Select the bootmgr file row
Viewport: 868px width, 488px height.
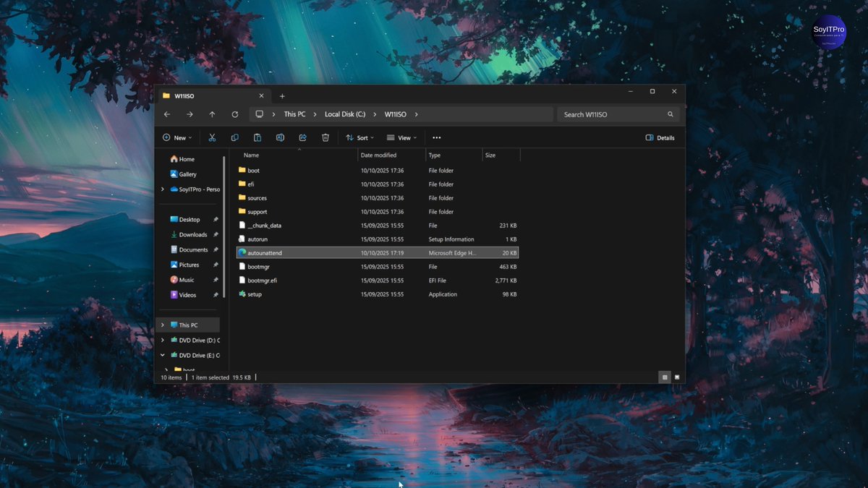click(x=378, y=266)
